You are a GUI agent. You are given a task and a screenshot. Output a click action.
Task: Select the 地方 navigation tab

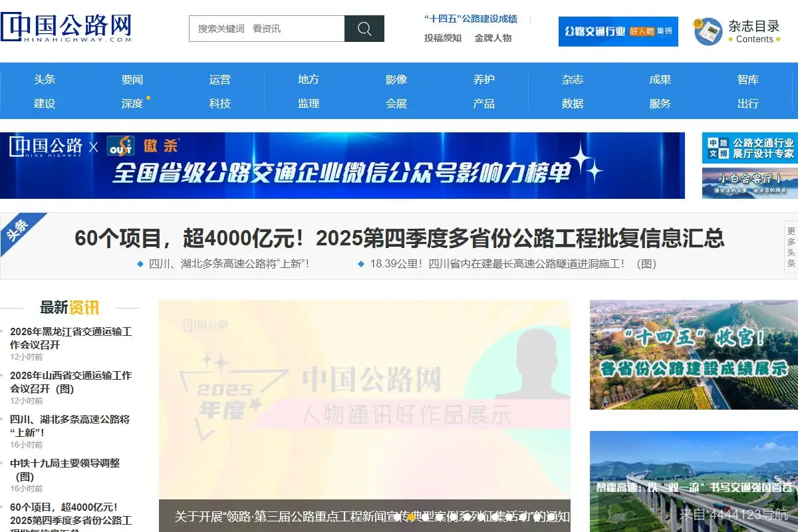pos(307,79)
